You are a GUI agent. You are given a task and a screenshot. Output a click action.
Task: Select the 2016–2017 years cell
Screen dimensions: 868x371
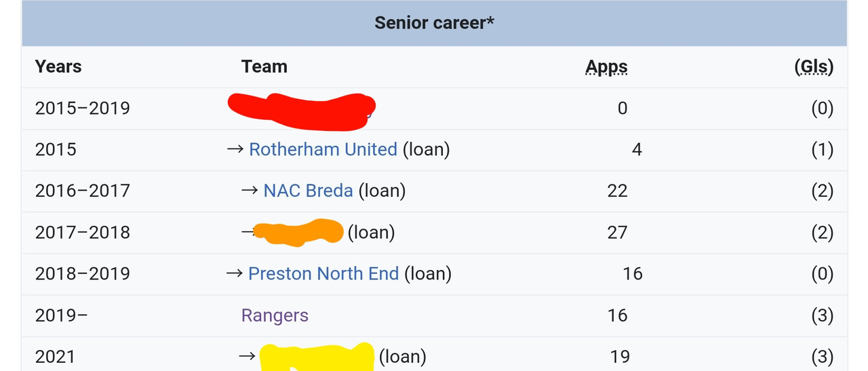coord(82,191)
